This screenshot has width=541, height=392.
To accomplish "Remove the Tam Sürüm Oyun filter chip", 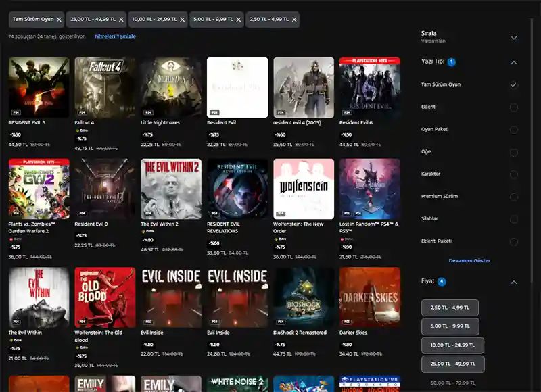I will click(x=59, y=20).
